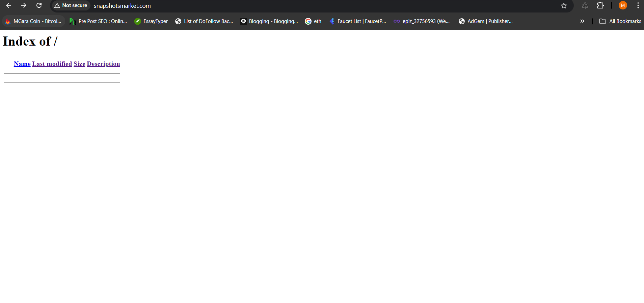Click the browser back arrow
The width and height of the screenshot is (644, 303).
(9, 5)
